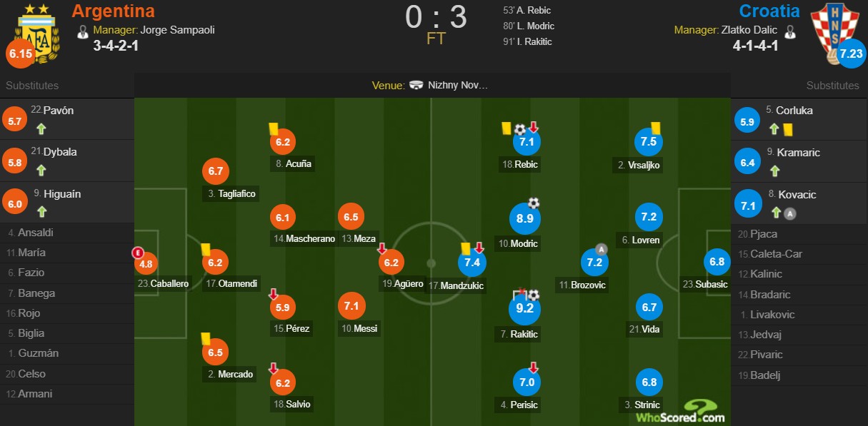This screenshot has height=426, width=868.
Task: Select Banega from Argentina bench list
Action: [67, 293]
